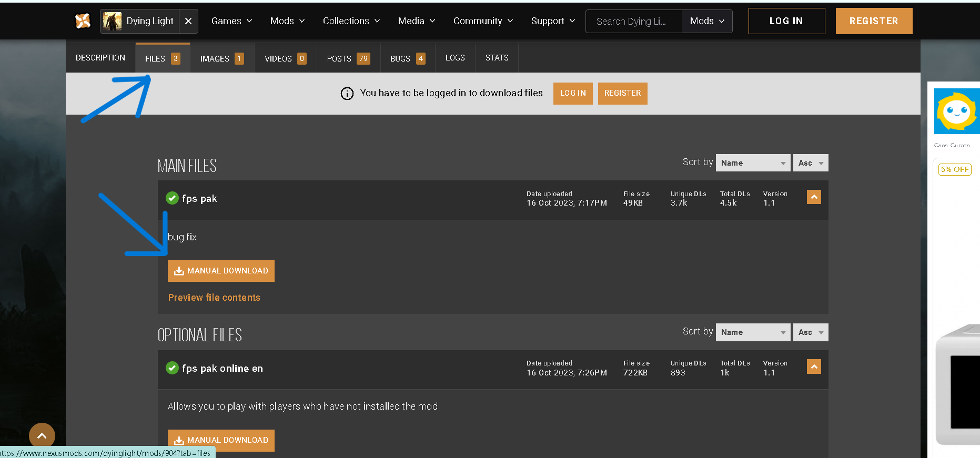Screen dimensions: 980x458
Task: Open the Videos tab
Action: 286,58
